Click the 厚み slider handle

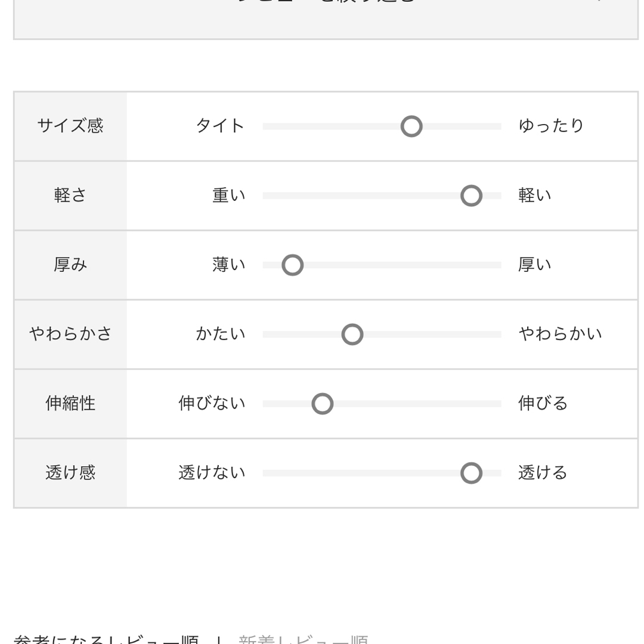(292, 265)
